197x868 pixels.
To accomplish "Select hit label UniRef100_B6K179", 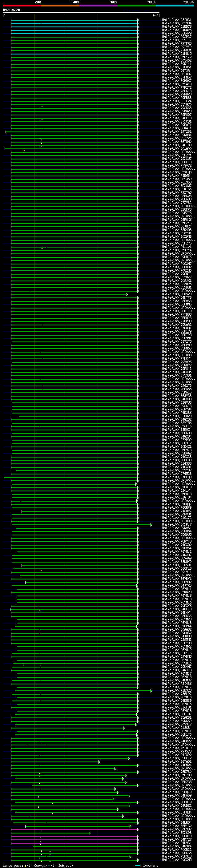I will 177,332.
